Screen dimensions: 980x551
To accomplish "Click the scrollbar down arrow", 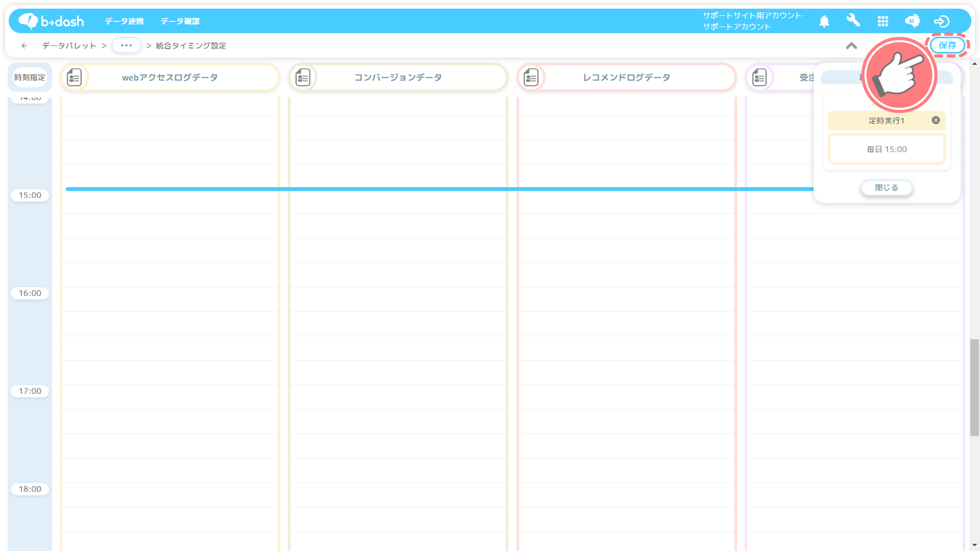I will (x=974, y=546).
